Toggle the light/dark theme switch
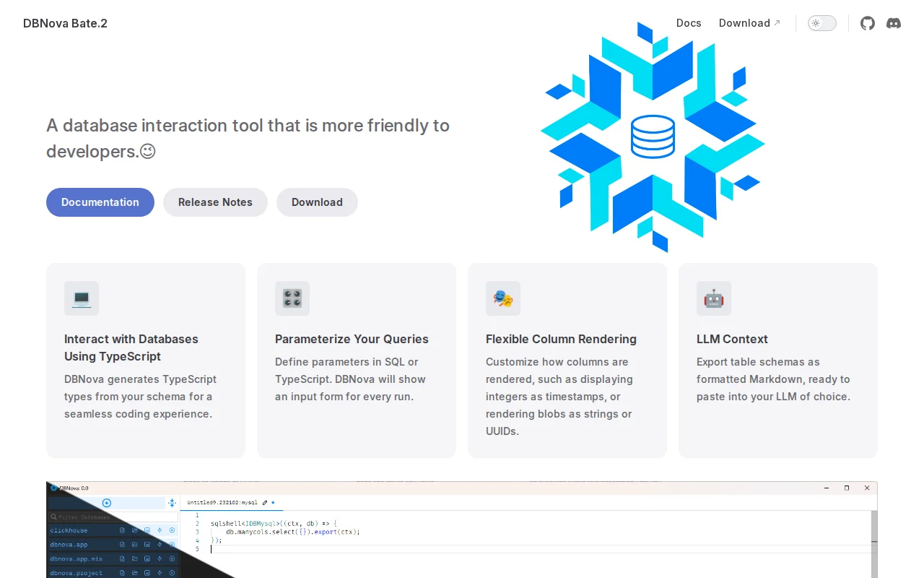 tap(822, 23)
